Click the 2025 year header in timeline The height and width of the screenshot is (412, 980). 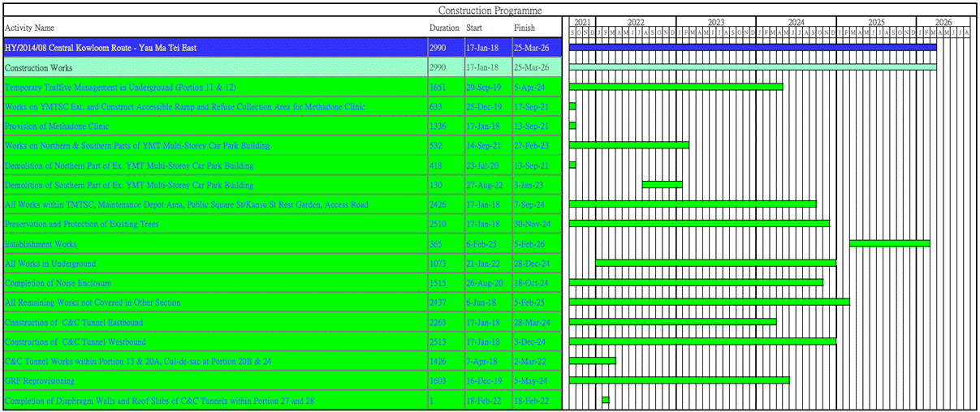[x=876, y=22]
